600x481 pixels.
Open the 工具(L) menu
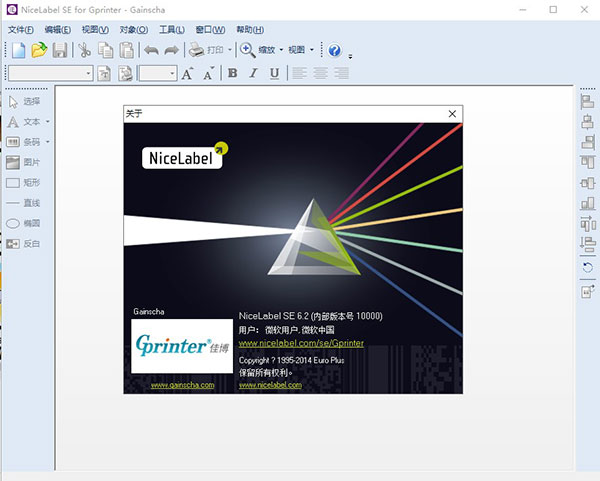pos(172,30)
